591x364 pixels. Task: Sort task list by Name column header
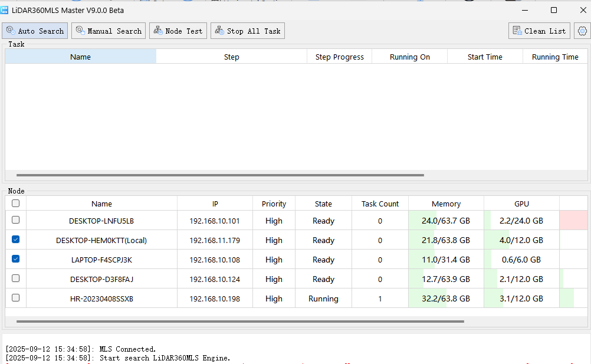point(81,57)
